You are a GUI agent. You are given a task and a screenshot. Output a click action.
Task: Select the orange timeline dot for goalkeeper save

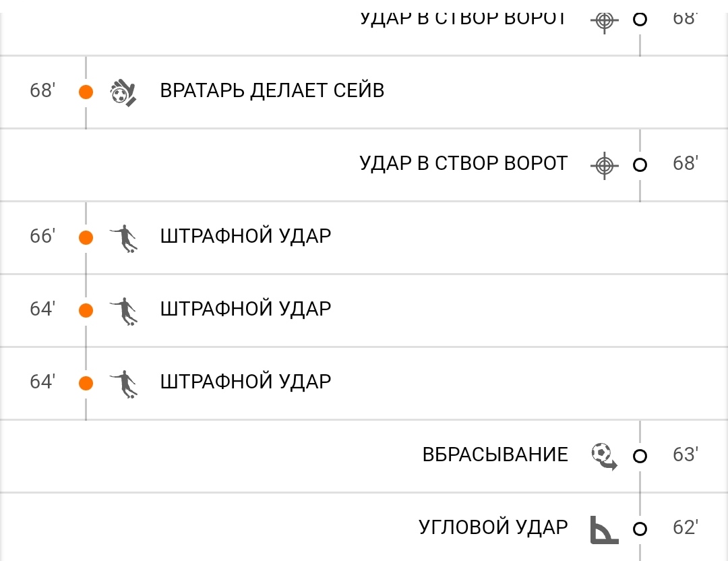(86, 92)
